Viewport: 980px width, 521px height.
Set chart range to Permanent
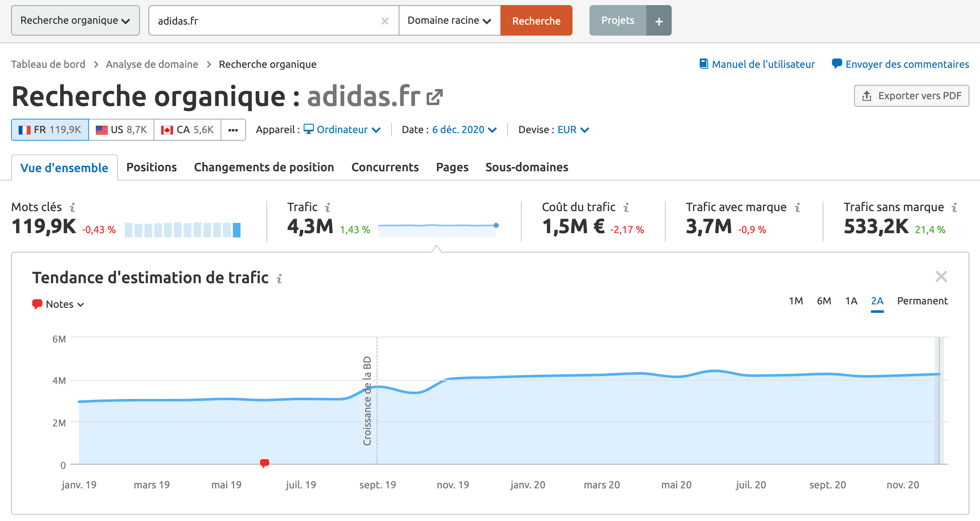coord(922,301)
